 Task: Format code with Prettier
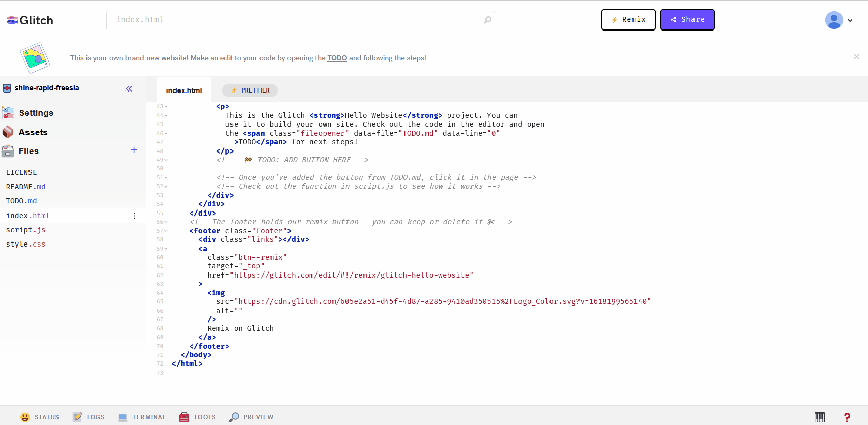pos(250,90)
